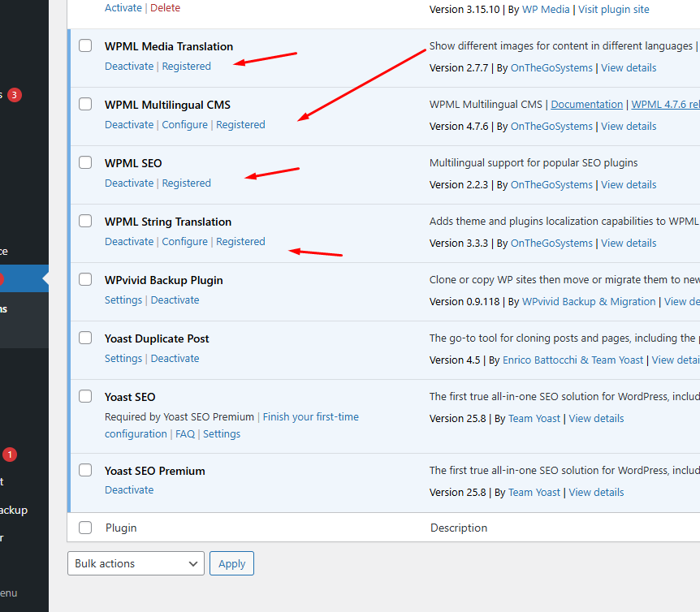Screen dimensions: 700x612
Task: Open Team Yoast link in Yoast SEO row
Action: point(534,418)
